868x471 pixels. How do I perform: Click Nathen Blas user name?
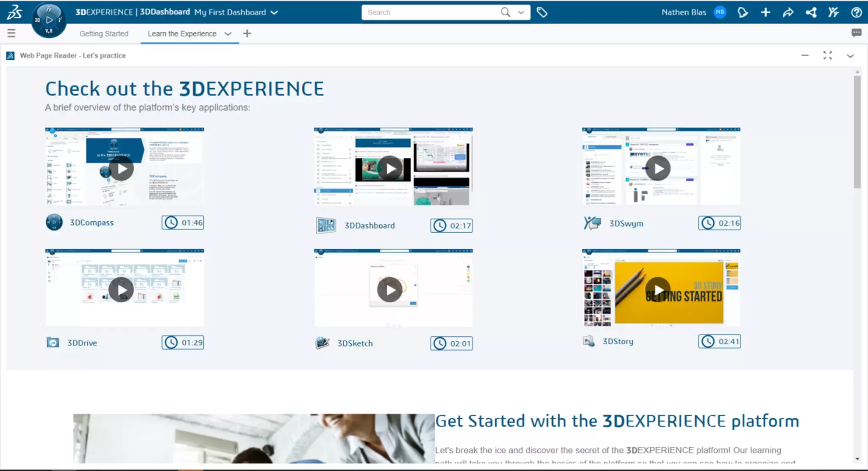[683, 12]
